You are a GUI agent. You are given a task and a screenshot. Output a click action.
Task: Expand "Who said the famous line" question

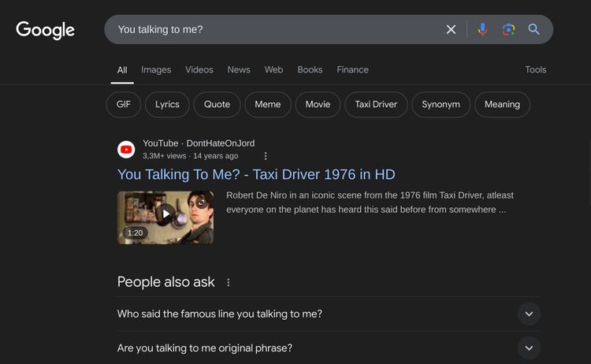(x=528, y=314)
